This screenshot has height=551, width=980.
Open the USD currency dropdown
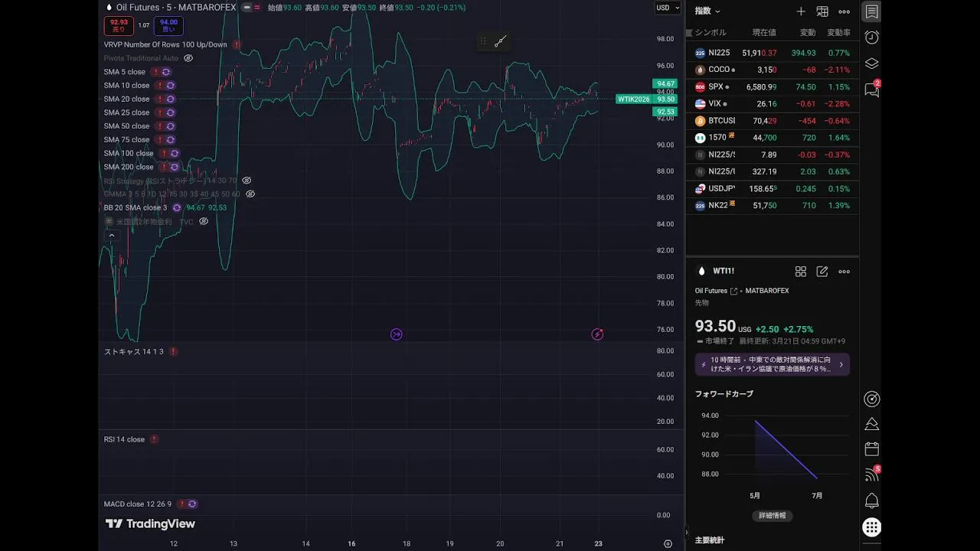[666, 8]
